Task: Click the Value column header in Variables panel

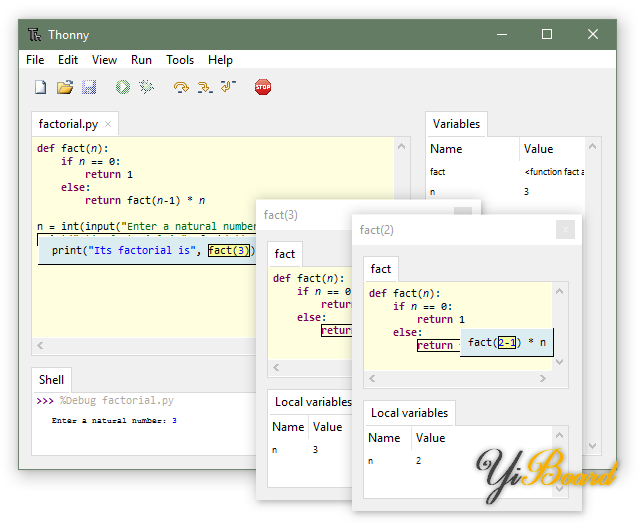Action: point(538,149)
